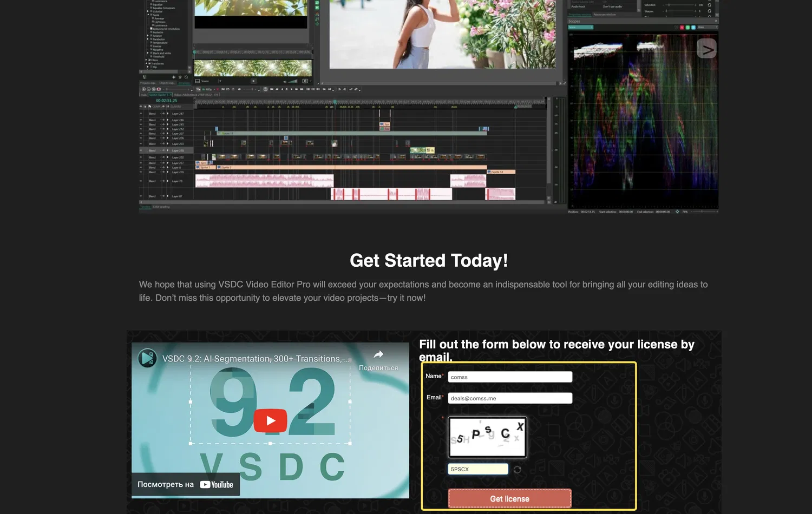Click the distorted captcha image
This screenshot has width=812, height=514.
487,437
